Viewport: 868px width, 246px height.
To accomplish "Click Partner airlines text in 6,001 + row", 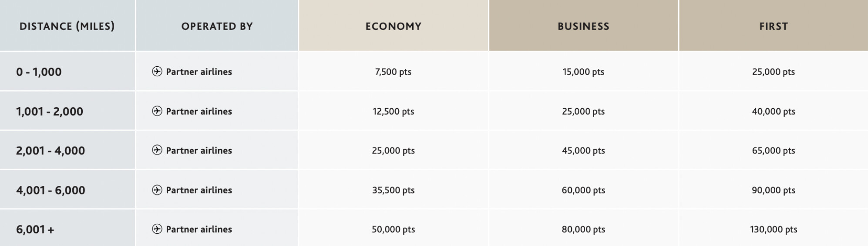I will 199,229.
